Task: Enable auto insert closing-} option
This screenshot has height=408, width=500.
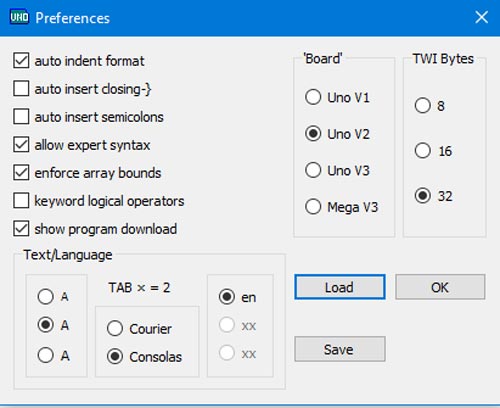Action: [21, 89]
